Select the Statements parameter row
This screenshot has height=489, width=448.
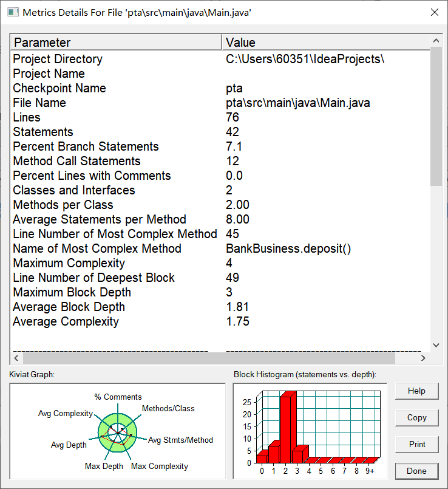[x=220, y=132]
